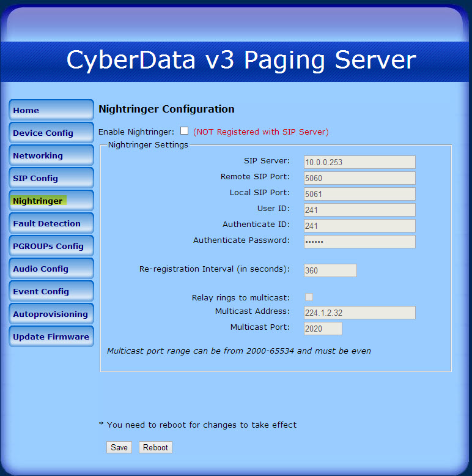Click the NOT Registered with SIP Server text
472x476 pixels.
click(261, 132)
